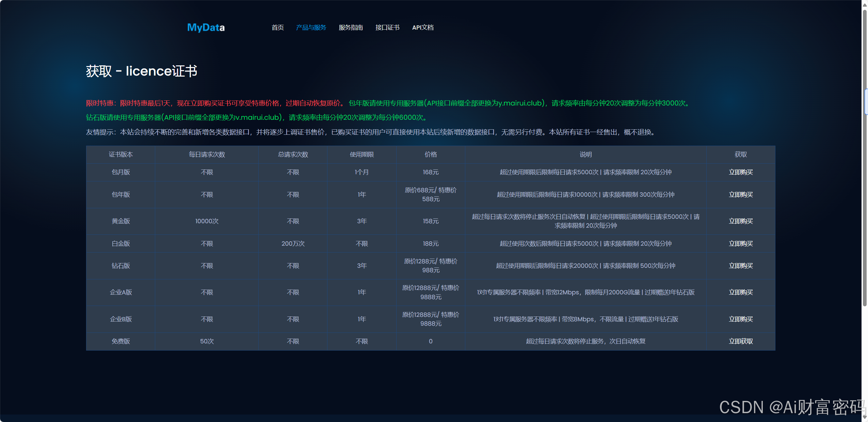
Task: Click 立即获取 for the 免费版
Action: (740, 341)
